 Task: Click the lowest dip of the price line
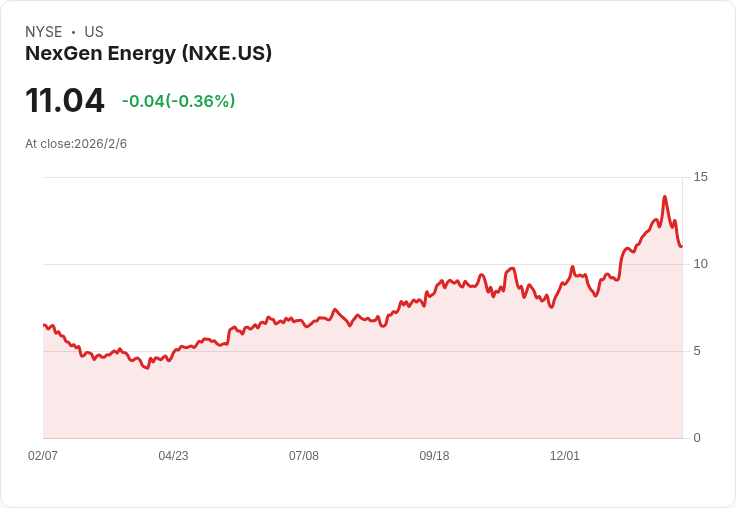click(x=147, y=368)
